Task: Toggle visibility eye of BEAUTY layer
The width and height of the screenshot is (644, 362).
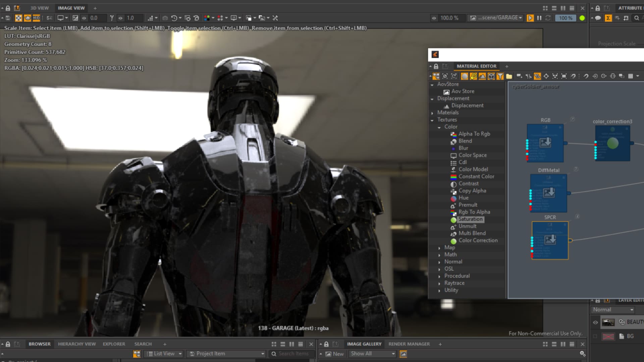Action: [x=595, y=322]
